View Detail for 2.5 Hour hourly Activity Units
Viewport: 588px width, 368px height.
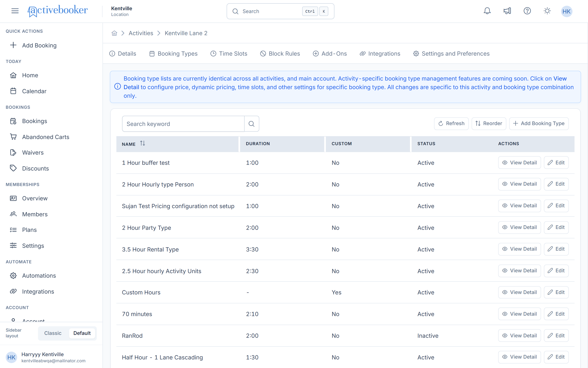pos(519,271)
